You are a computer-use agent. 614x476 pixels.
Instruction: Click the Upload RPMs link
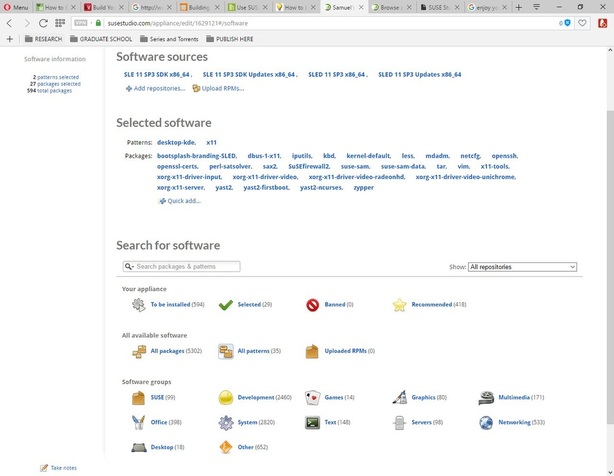(223, 88)
